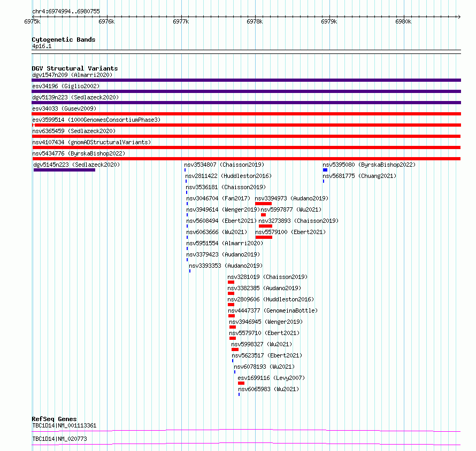Open dgv5139n223 (Sedlazeck2020) variant label
This screenshot has height=451, width=476.
[x=75, y=97]
